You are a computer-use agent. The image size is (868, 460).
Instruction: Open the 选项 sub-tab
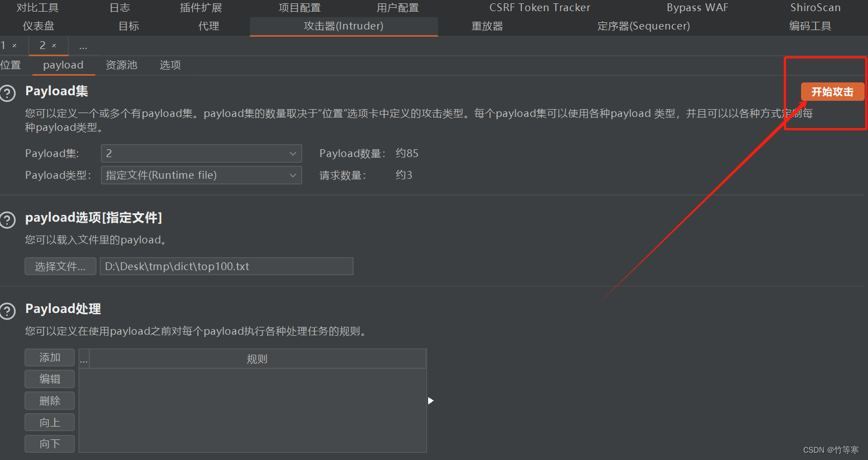point(170,65)
